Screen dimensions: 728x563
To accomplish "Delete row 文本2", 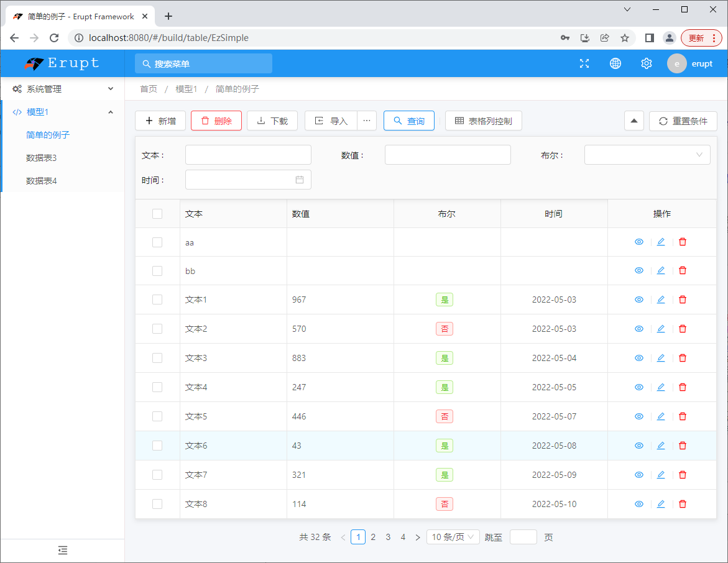I will [x=683, y=329].
